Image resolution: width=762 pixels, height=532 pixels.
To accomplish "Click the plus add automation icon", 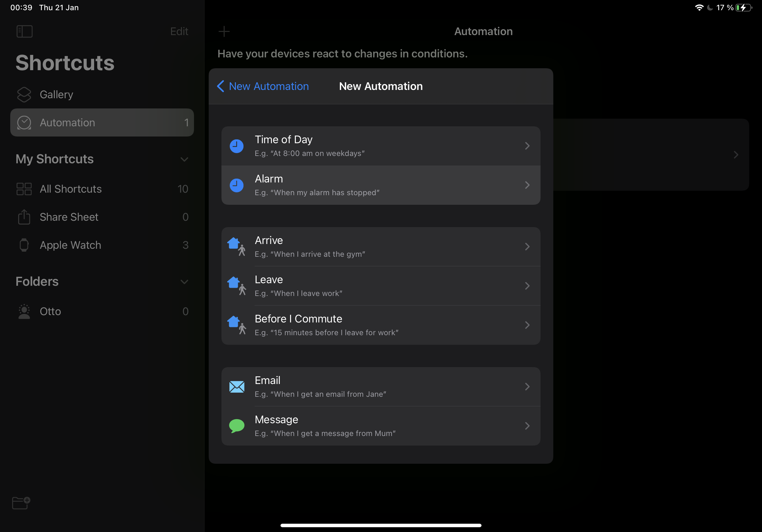I will [x=224, y=32].
